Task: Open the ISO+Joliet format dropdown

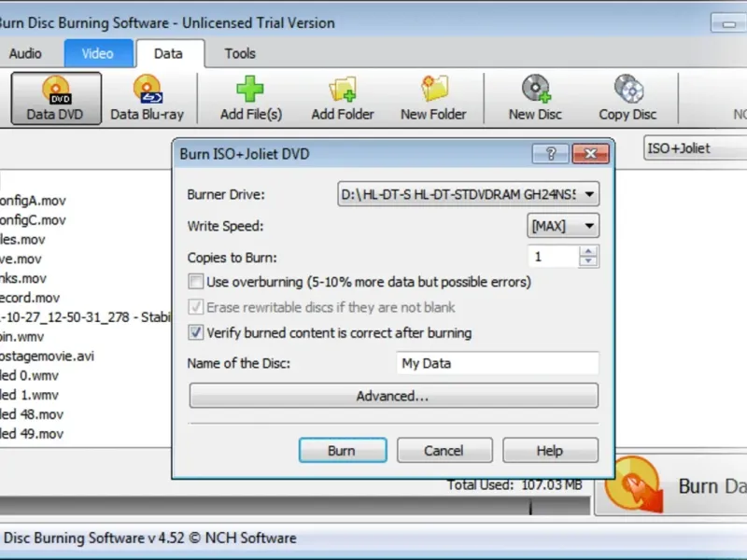Action: coord(696,148)
